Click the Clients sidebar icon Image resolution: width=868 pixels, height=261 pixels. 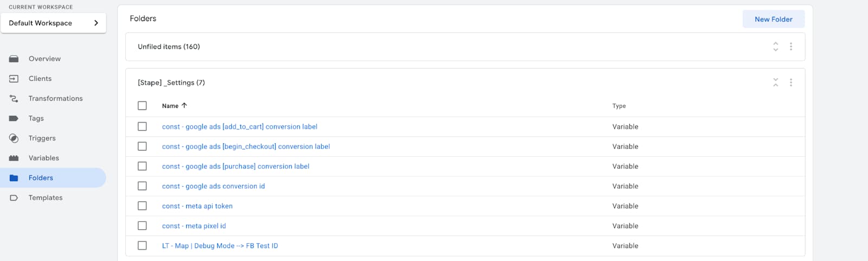click(x=14, y=79)
